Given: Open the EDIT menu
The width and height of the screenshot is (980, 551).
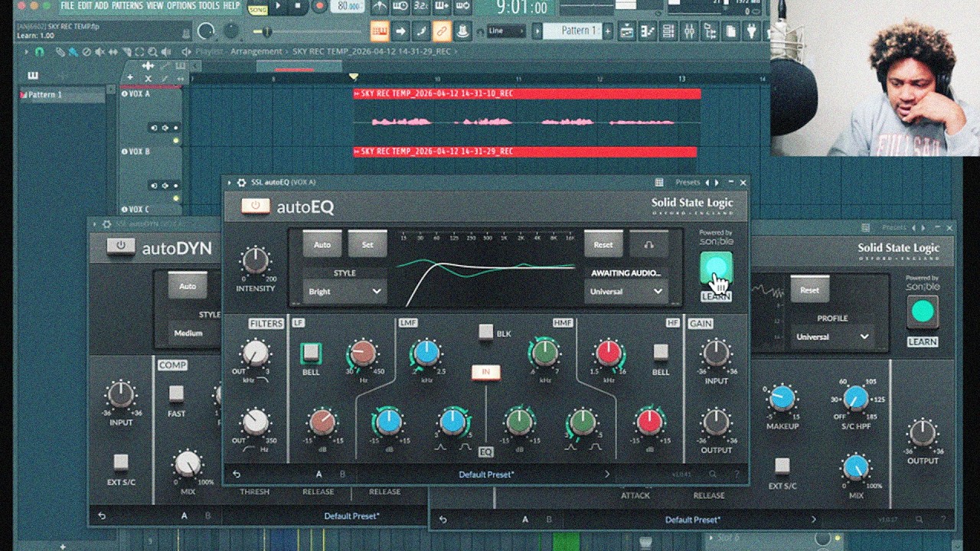Looking at the screenshot, I should (84, 6).
